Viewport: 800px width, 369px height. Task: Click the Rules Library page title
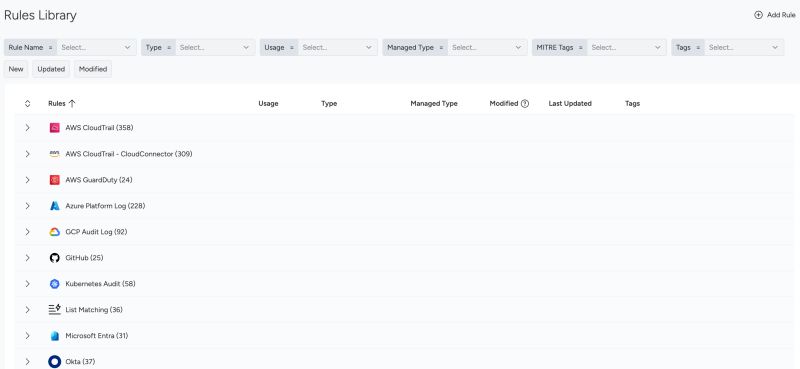tap(40, 15)
